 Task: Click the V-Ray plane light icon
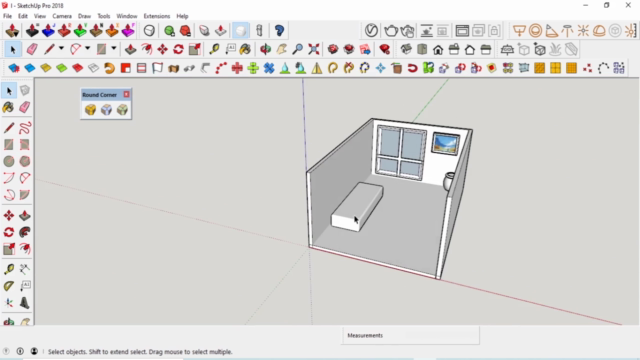(x=519, y=31)
